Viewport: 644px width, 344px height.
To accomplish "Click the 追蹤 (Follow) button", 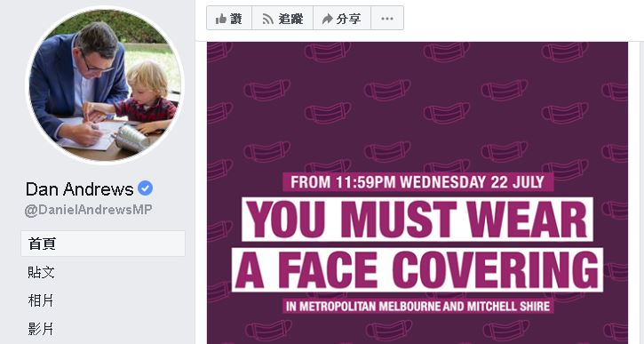I will [282, 18].
